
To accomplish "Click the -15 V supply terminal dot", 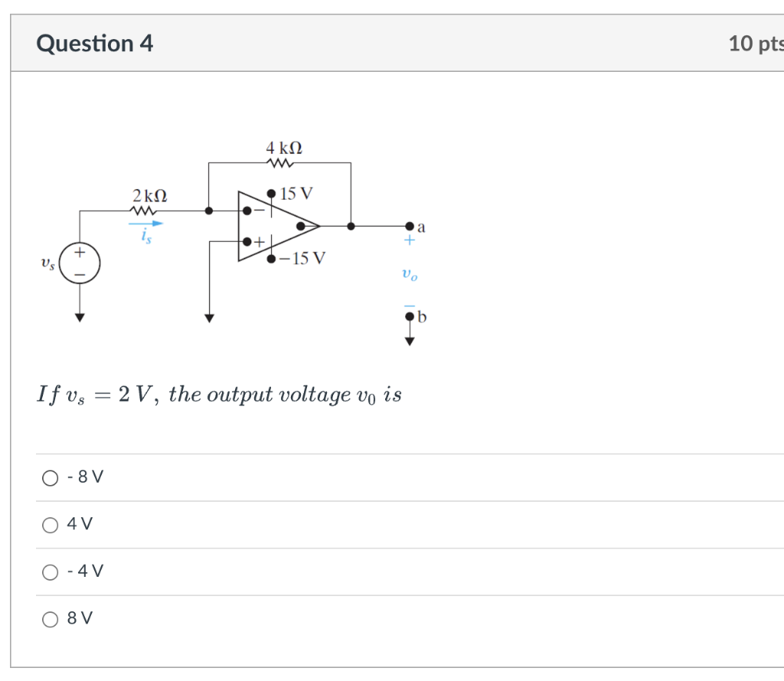I will pyautogui.click(x=272, y=259).
